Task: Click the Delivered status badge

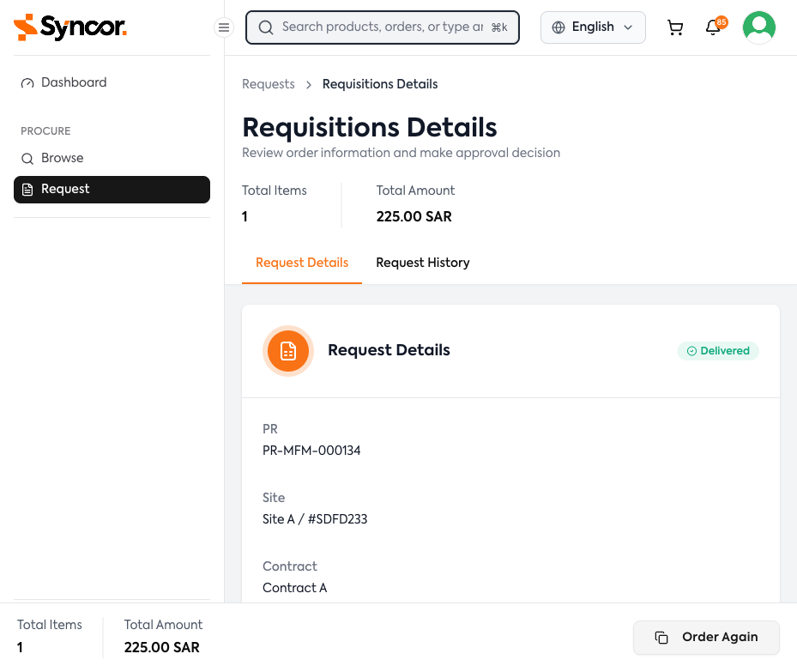Action: 717,351
